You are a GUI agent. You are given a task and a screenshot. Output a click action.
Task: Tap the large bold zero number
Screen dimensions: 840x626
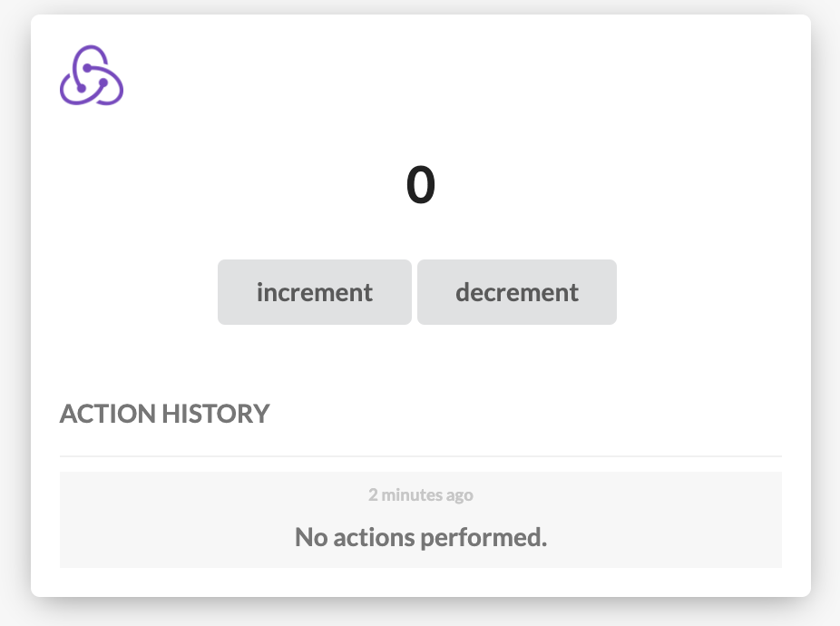click(x=421, y=184)
